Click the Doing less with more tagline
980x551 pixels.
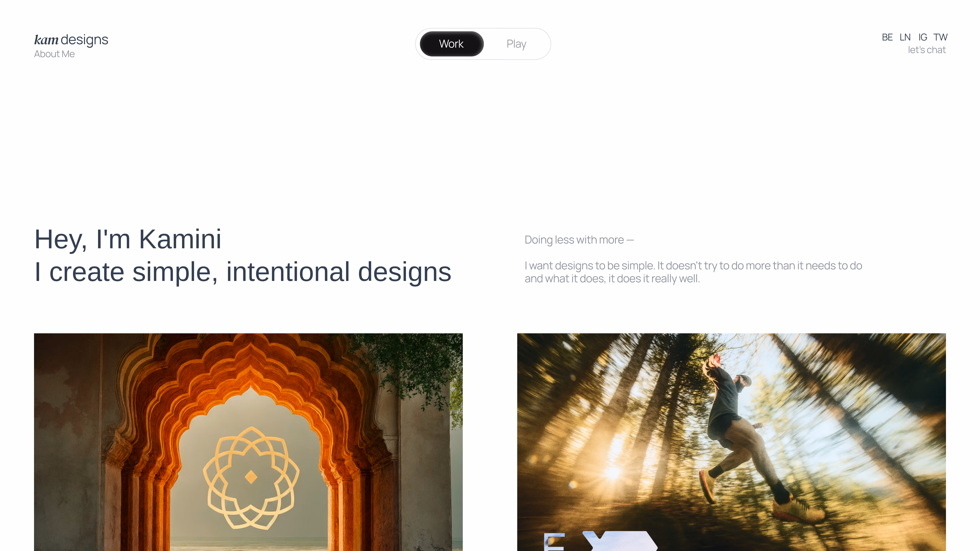579,240
